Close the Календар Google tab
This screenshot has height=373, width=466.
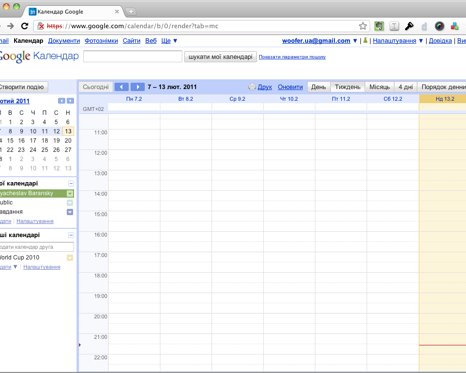click(117, 12)
